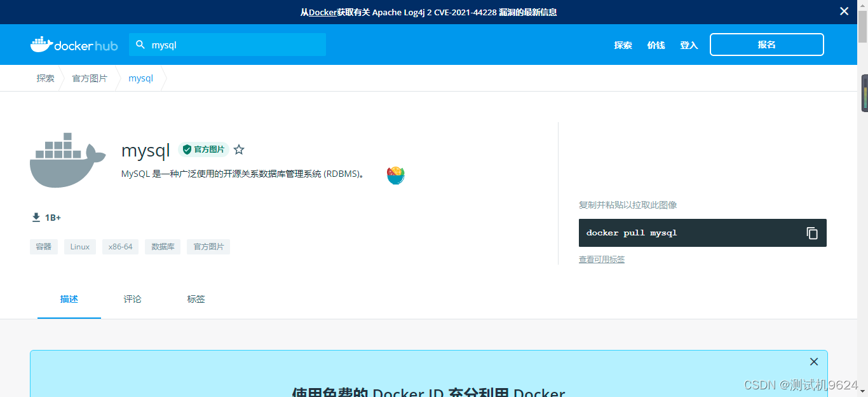Viewport: 868px width, 397px height.
Task: Switch to the 描述 tab
Action: (x=69, y=299)
